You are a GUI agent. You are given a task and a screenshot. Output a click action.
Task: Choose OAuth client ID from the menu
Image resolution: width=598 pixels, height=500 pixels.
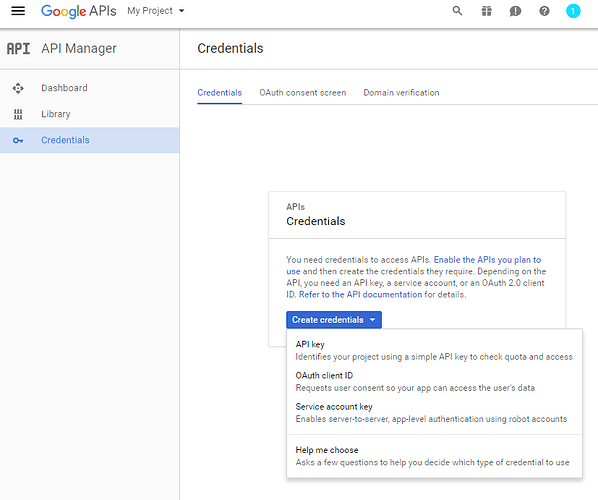[434, 381]
